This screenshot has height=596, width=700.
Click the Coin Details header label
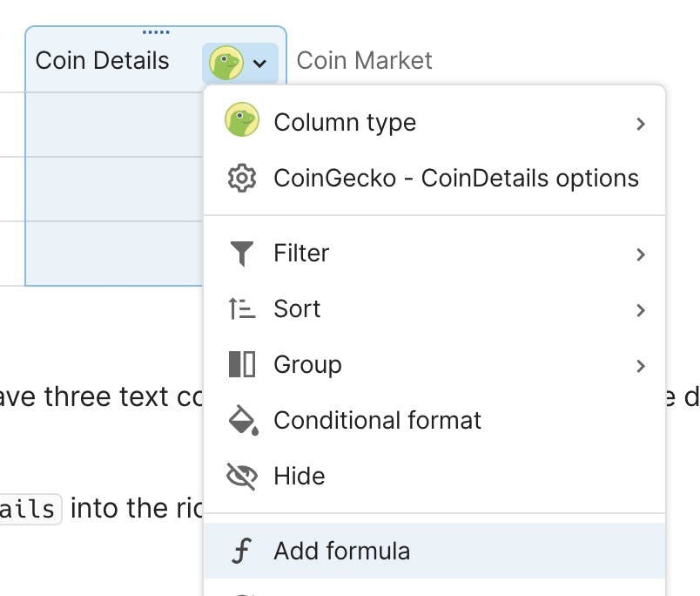[102, 61]
